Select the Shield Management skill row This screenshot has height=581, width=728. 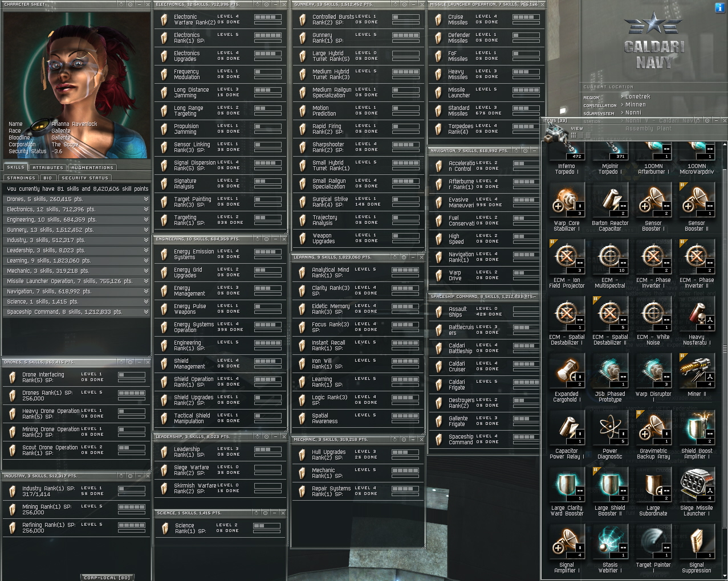219,363
